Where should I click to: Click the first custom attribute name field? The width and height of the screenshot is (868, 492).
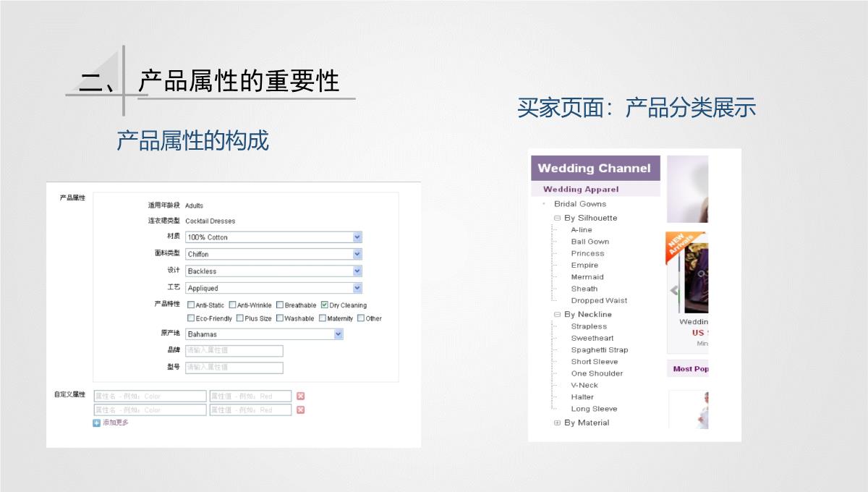coord(150,396)
